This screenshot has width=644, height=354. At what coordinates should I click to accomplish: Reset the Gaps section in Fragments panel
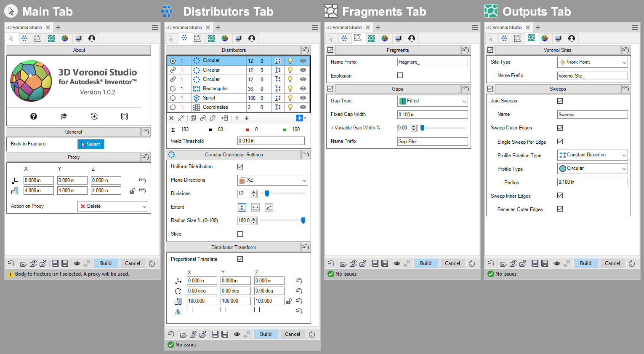pyautogui.click(x=466, y=89)
